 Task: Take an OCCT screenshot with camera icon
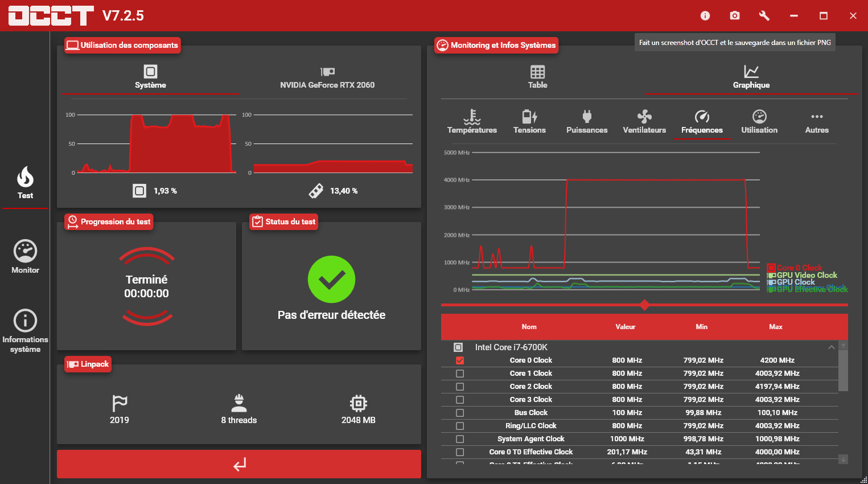tap(735, 15)
